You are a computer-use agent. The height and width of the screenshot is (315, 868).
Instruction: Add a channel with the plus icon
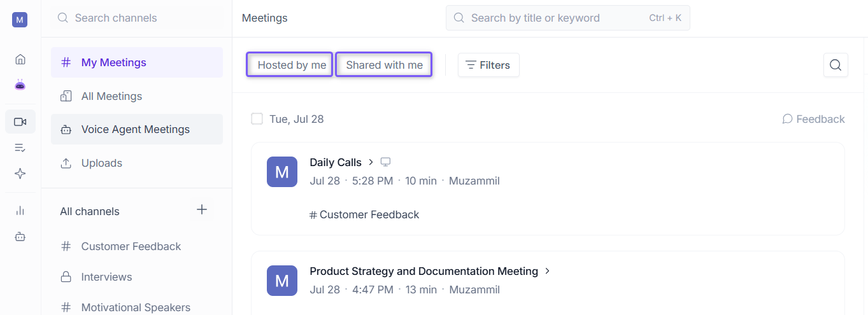pos(202,209)
